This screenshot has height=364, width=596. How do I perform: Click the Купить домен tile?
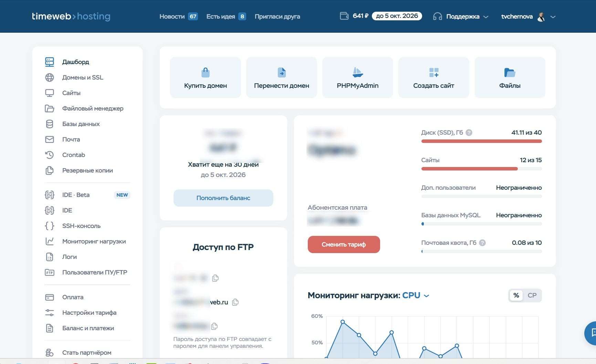tap(205, 77)
